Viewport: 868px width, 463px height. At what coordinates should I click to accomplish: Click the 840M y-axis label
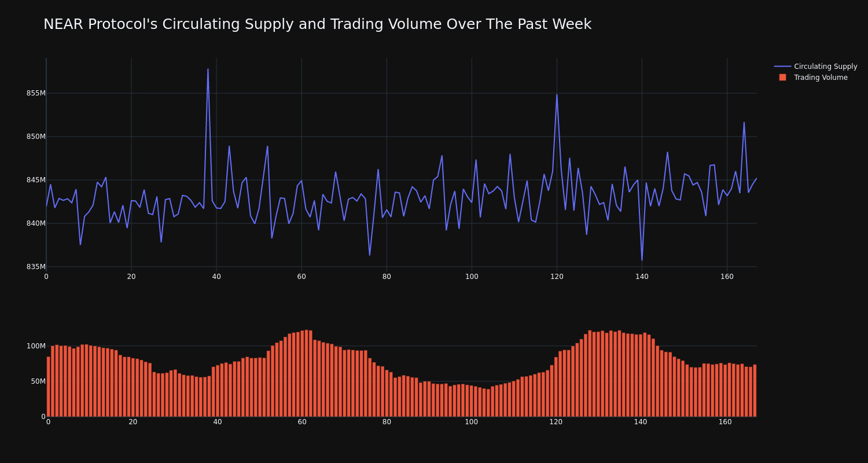[x=36, y=223]
